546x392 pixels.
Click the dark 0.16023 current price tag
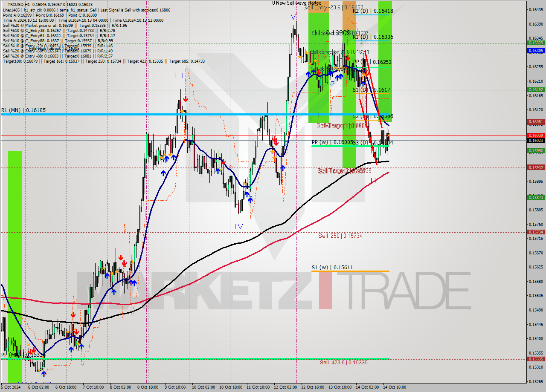[536, 140]
